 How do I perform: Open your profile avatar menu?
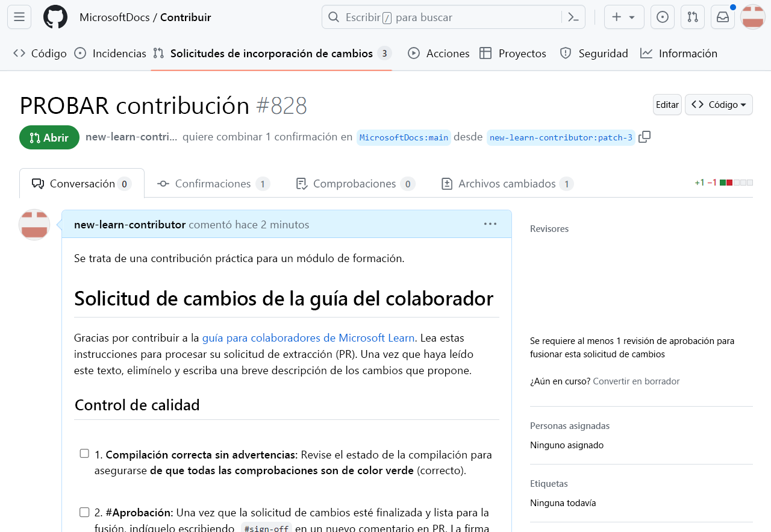tap(753, 17)
